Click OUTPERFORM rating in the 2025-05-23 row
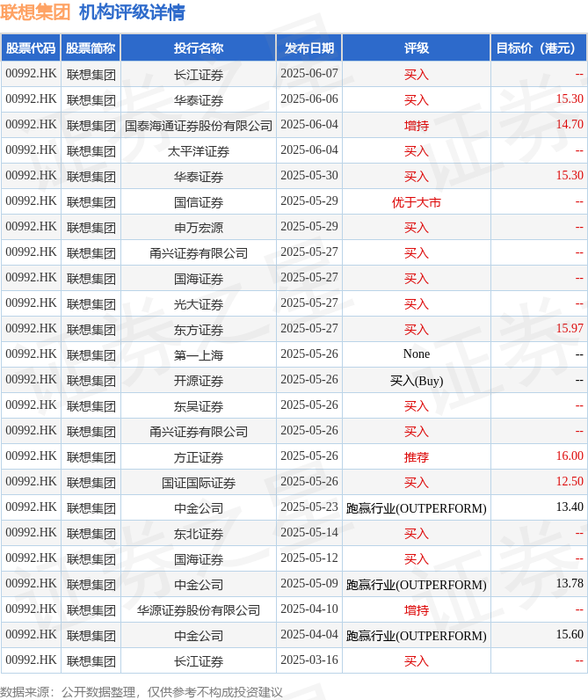Screen dimensions: 588x700 point(417,508)
